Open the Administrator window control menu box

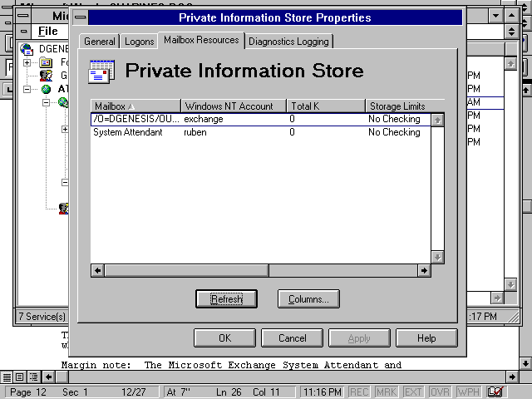click(23, 16)
